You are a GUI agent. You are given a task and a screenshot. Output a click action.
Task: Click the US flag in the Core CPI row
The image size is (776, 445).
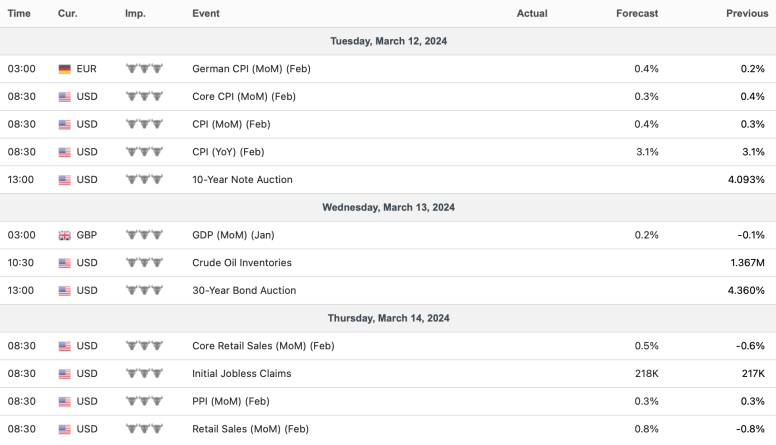click(x=65, y=97)
